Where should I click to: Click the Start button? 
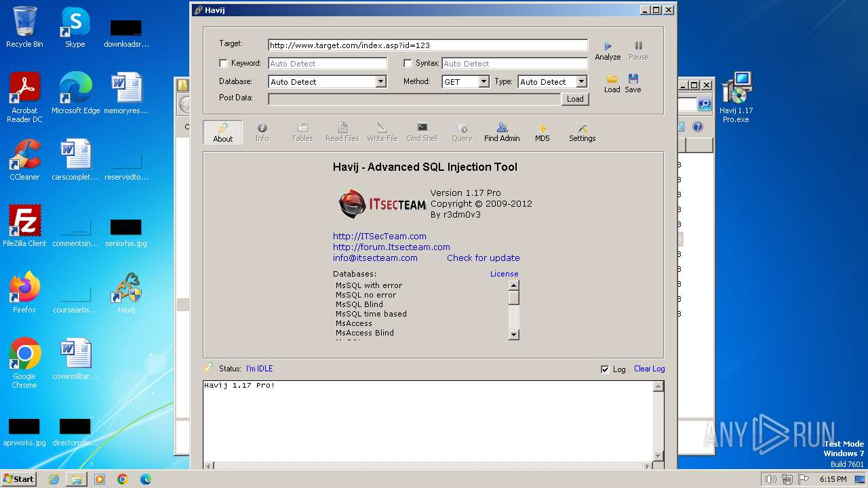(x=19, y=479)
